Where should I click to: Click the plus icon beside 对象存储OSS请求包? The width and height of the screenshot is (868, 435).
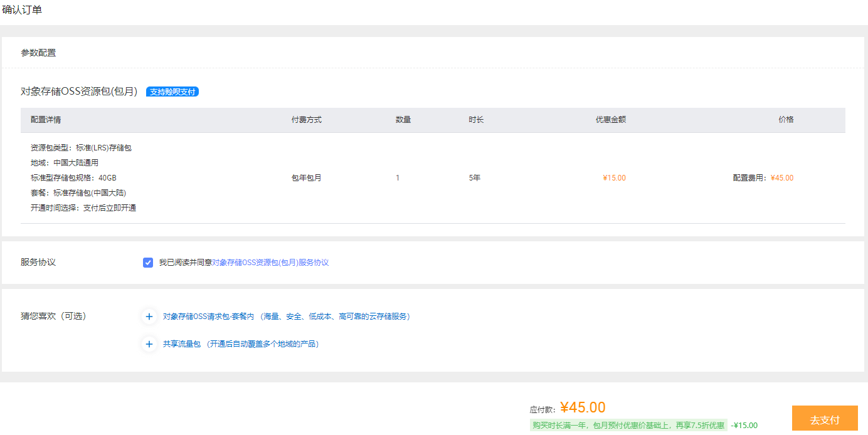point(149,317)
